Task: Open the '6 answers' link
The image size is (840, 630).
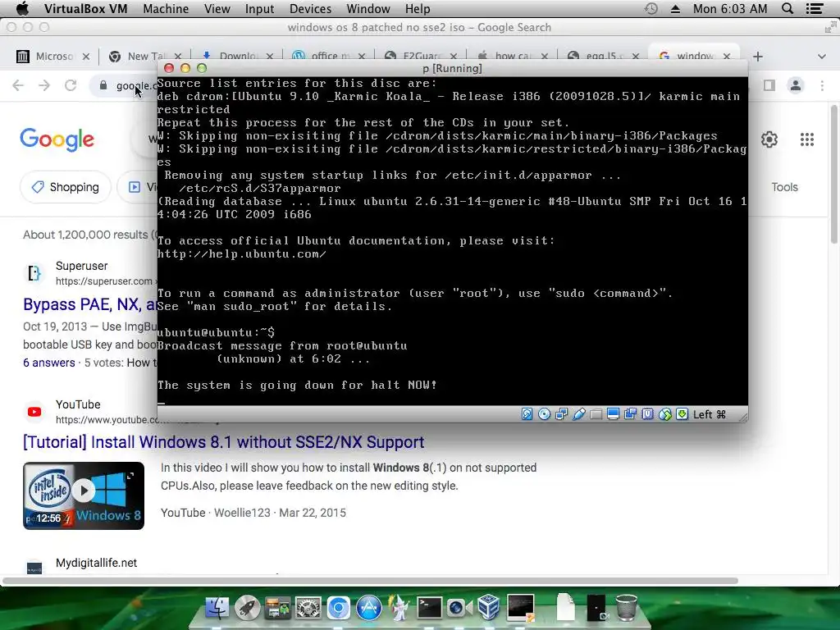Action: click(x=48, y=363)
